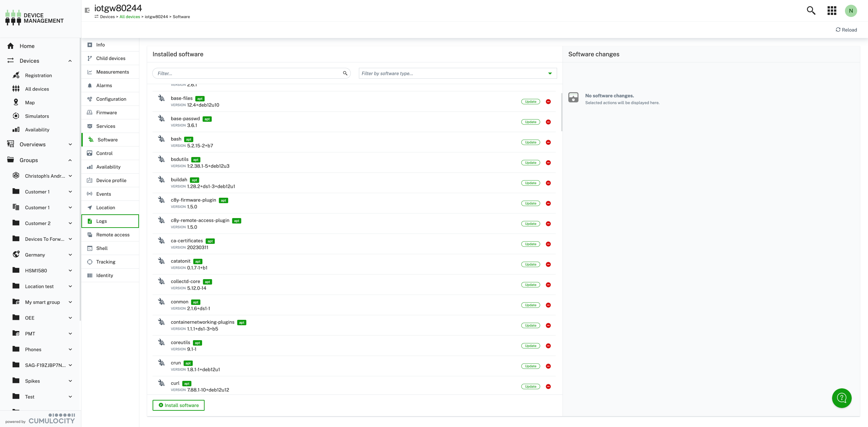Click red remove icon for curl
Screen dimensions: 868x427
pos(548,387)
